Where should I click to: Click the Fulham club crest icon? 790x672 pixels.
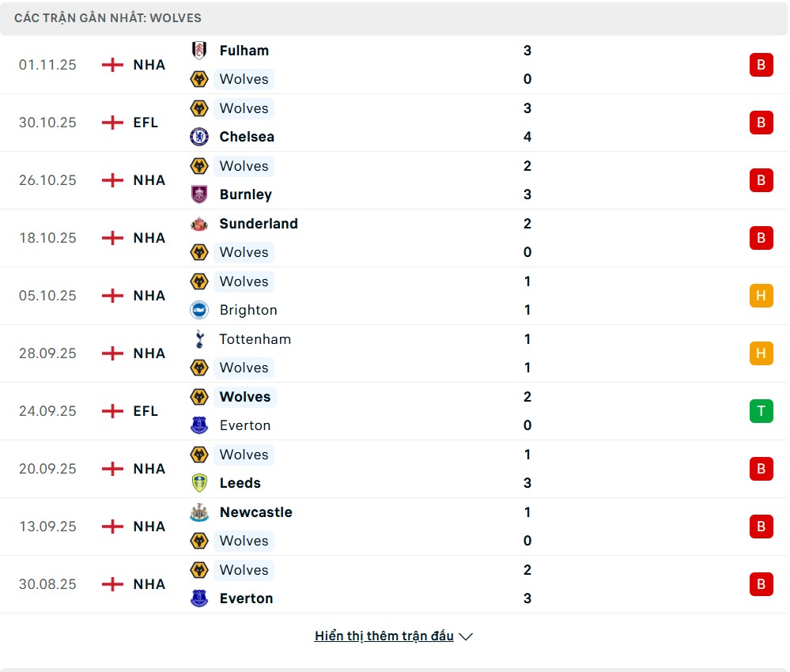click(199, 51)
